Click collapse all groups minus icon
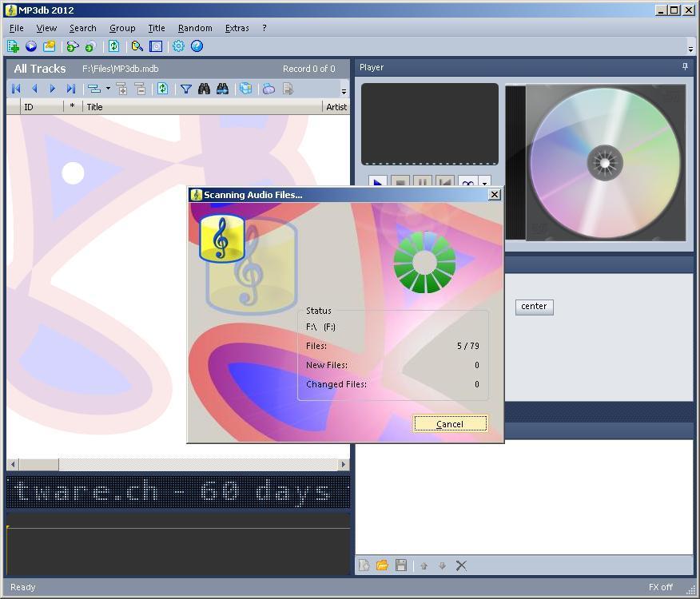The width and height of the screenshot is (700, 599). [140, 89]
